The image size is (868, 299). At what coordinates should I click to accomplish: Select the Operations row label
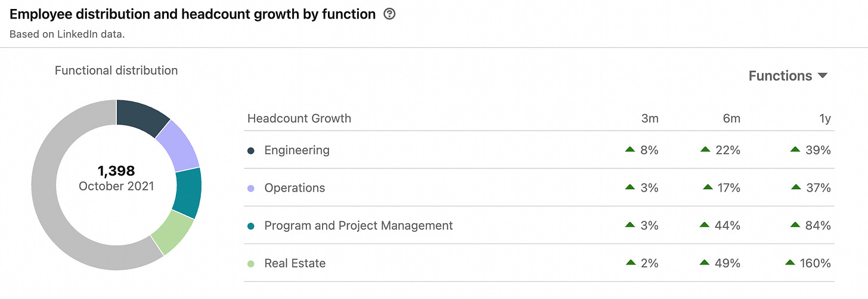(294, 188)
